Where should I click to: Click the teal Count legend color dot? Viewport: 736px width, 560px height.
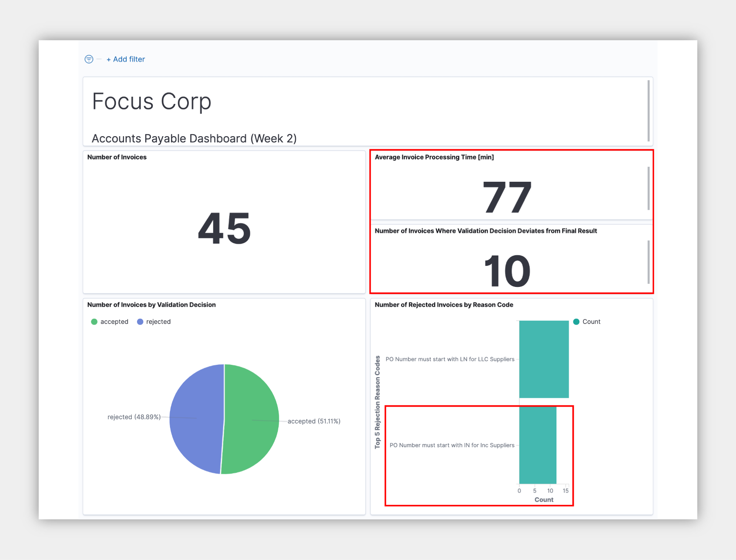pos(576,321)
